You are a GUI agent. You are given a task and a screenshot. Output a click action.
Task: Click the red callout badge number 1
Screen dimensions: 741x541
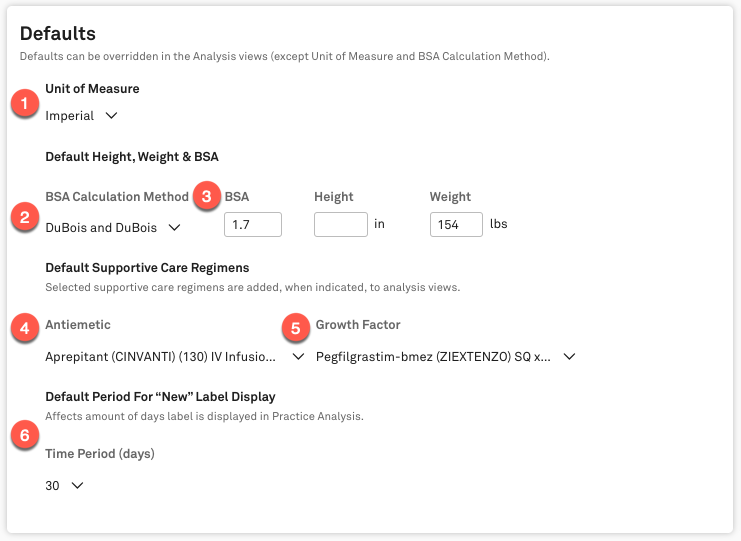[25, 103]
